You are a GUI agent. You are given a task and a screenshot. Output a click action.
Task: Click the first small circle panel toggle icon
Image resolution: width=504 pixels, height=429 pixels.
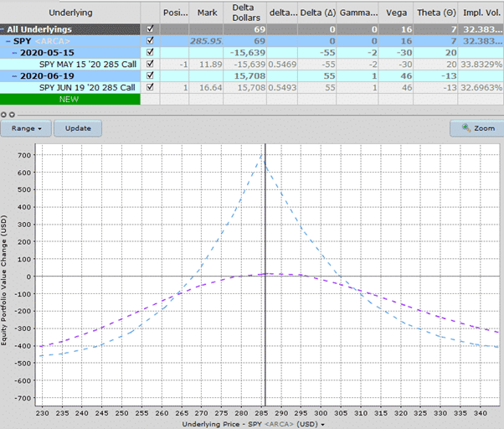pos(3,113)
